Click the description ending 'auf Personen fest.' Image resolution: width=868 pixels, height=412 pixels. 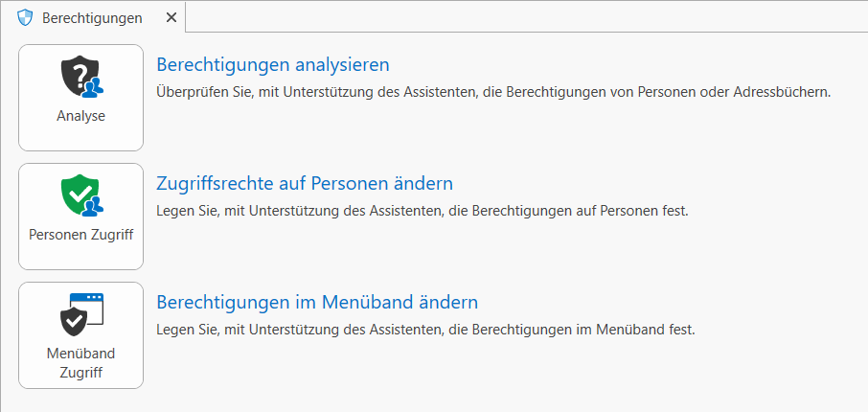coord(423,211)
